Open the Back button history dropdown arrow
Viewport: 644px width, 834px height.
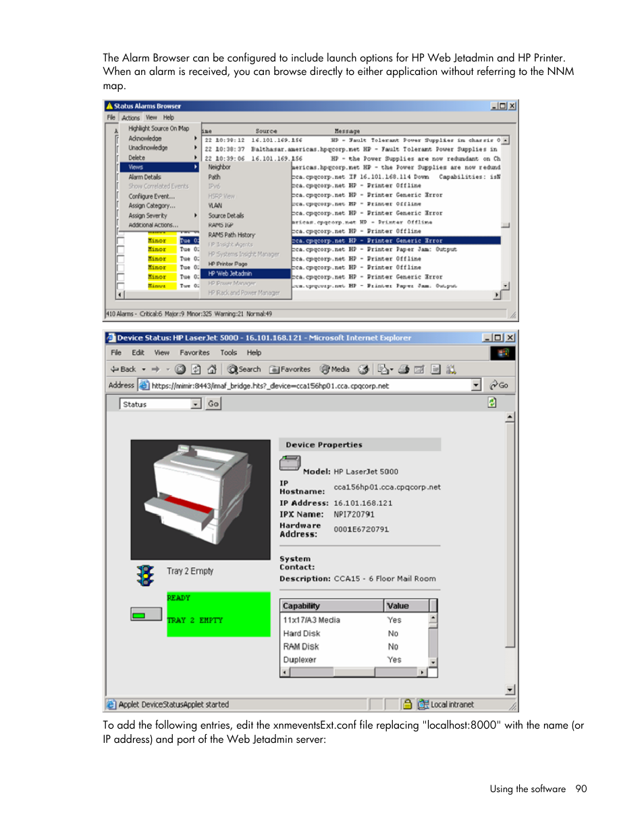coord(144,369)
